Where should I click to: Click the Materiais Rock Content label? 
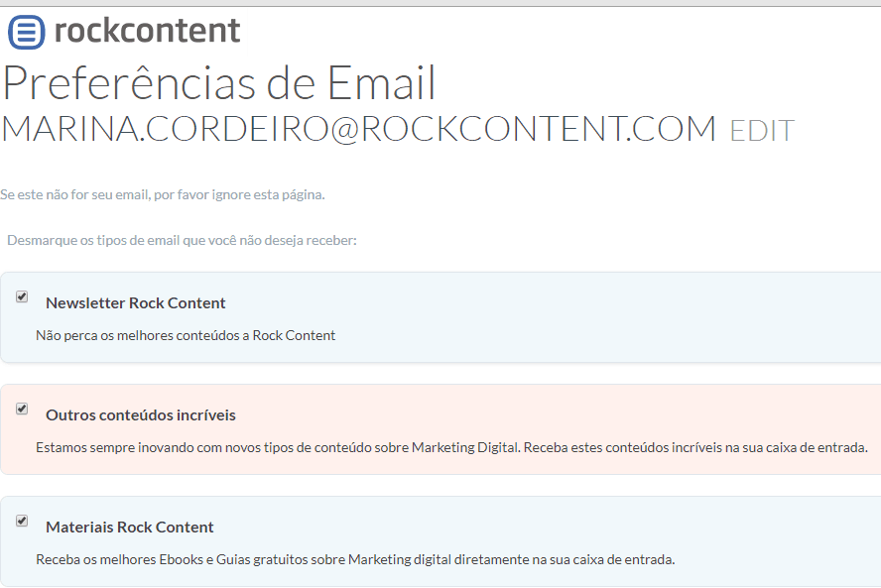tap(130, 527)
